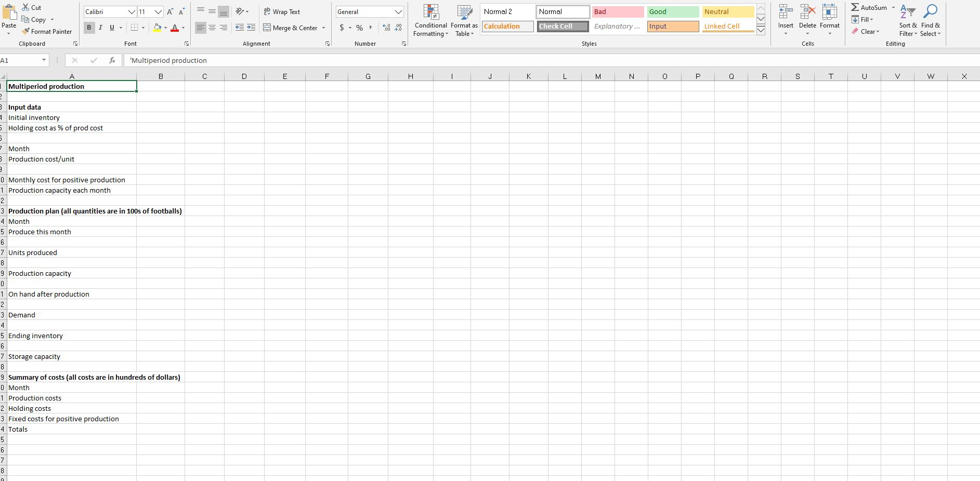Open the Calibri font name dropdown
Screen dimensions: 980x481
pyautogui.click(x=132, y=11)
